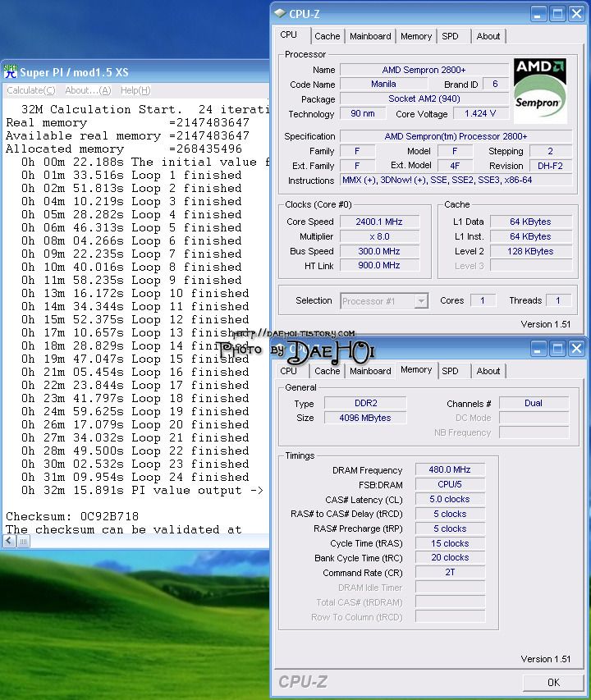
Task: Maximize the upper CPU-Z window
Action: (x=557, y=13)
